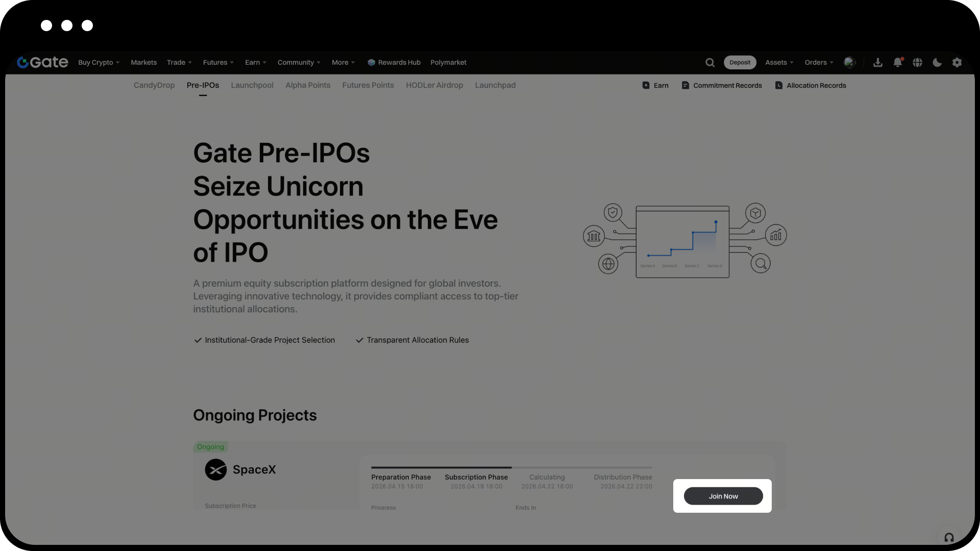Open customer support headset icon
The width and height of the screenshot is (980, 551).
pyautogui.click(x=949, y=537)
